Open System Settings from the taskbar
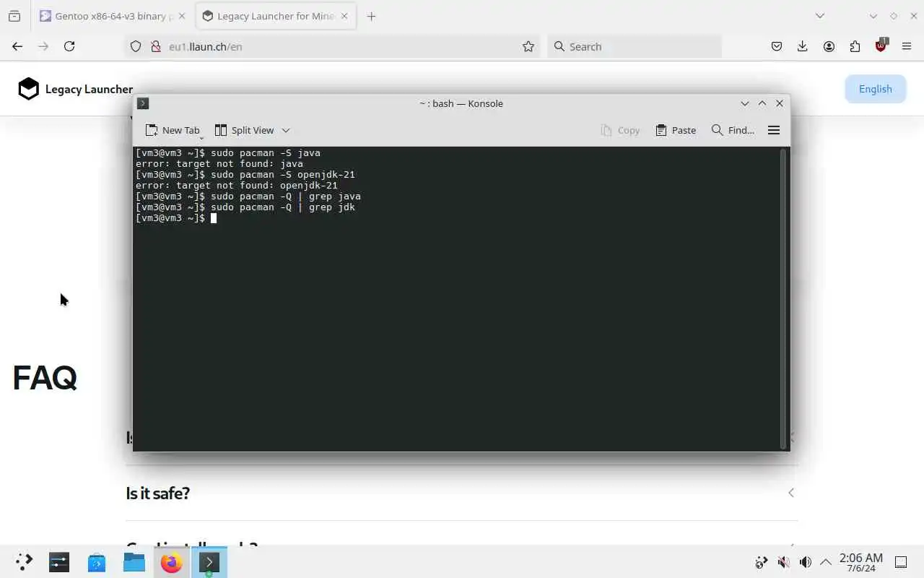 pos(59,562)
